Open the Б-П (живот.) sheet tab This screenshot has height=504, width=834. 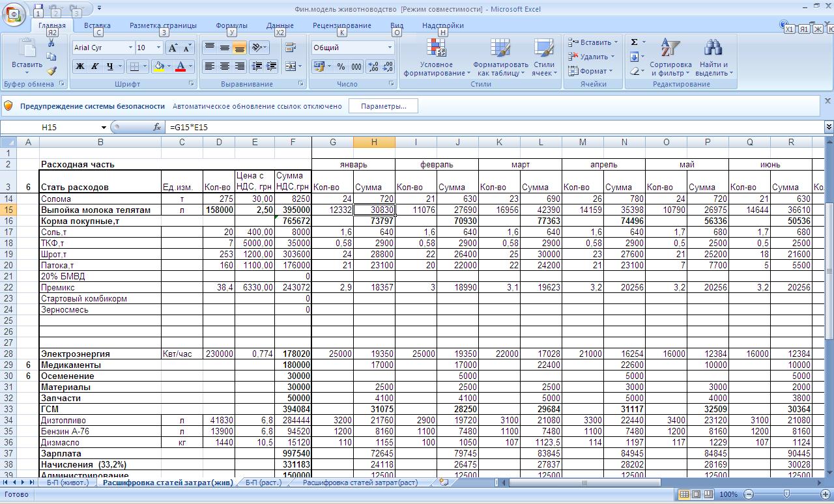coord(67,483)
